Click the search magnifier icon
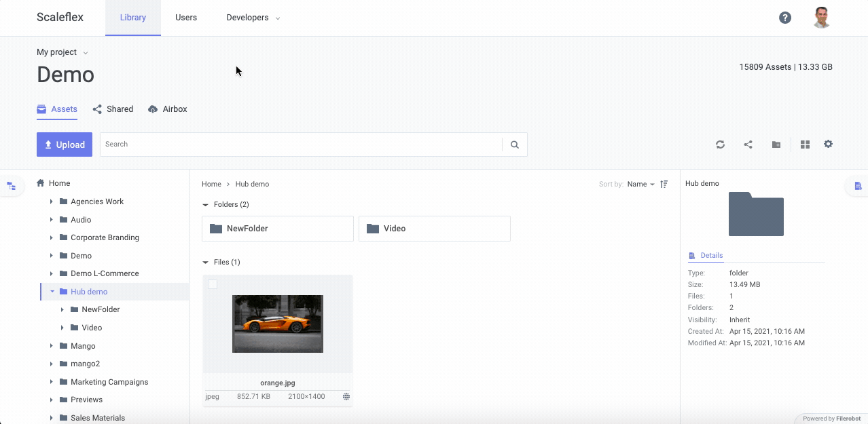The height and width of the screenshot is (424, 868). pos(515,144)
